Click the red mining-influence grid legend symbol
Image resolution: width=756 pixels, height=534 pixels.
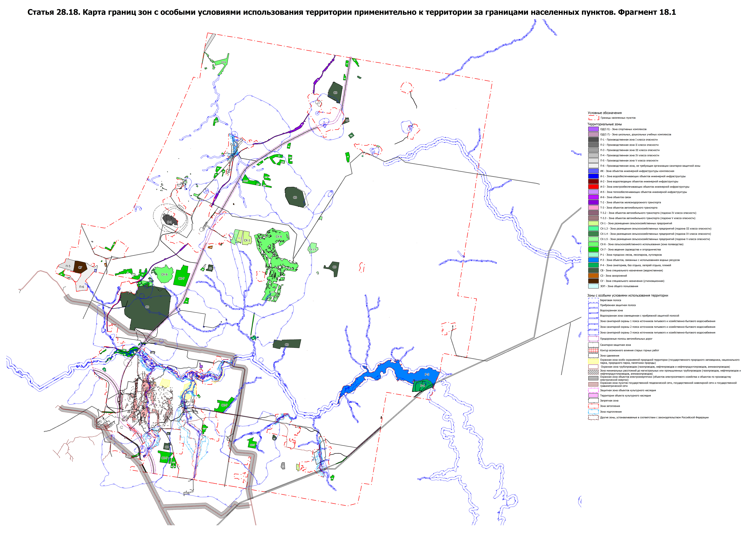593,350
